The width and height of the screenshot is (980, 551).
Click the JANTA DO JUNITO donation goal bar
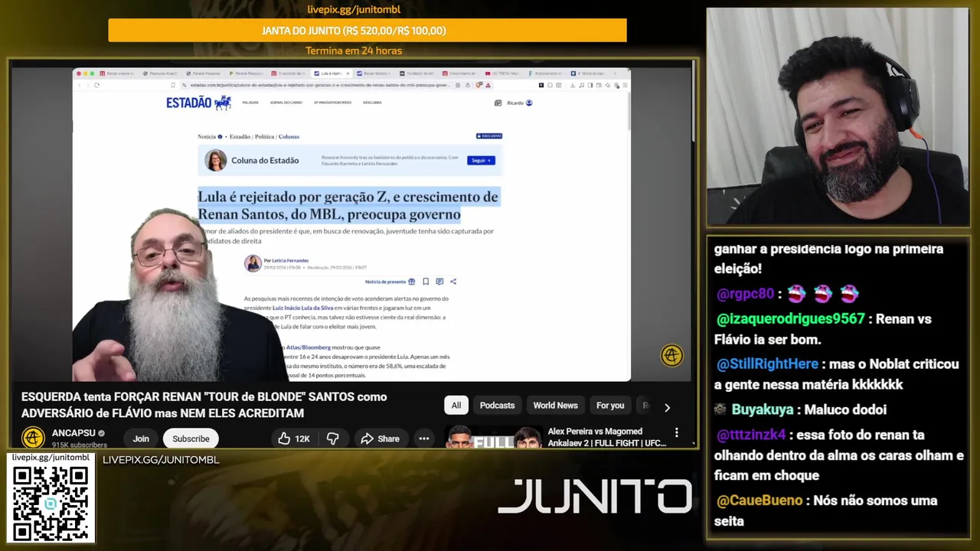tap(367, 31)
